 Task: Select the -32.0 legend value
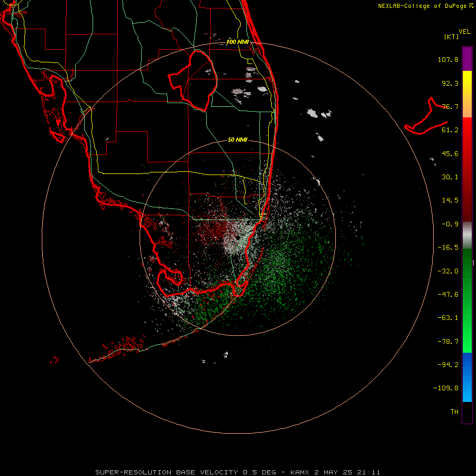[x=448, y=271]
